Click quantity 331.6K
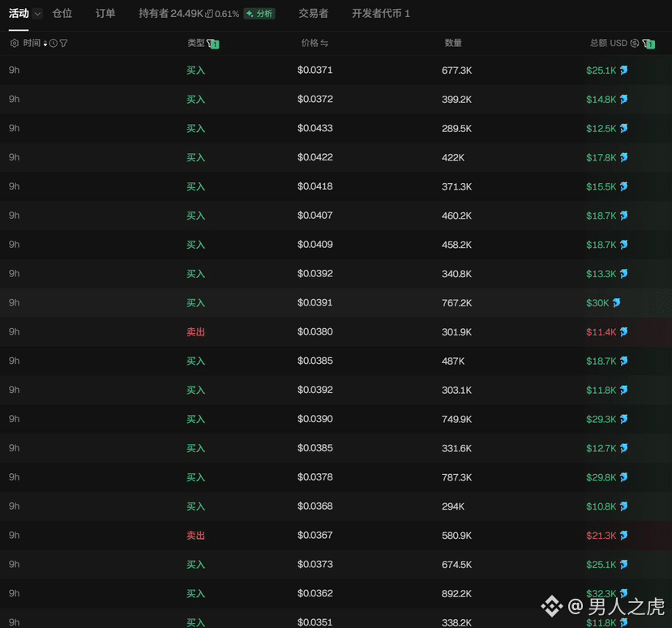 (457, 448)
